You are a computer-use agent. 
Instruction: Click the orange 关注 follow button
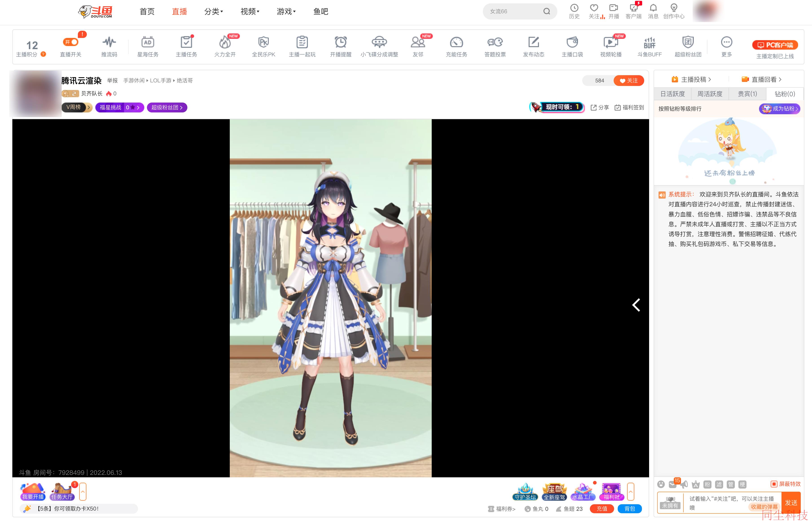tap(628, 81)
